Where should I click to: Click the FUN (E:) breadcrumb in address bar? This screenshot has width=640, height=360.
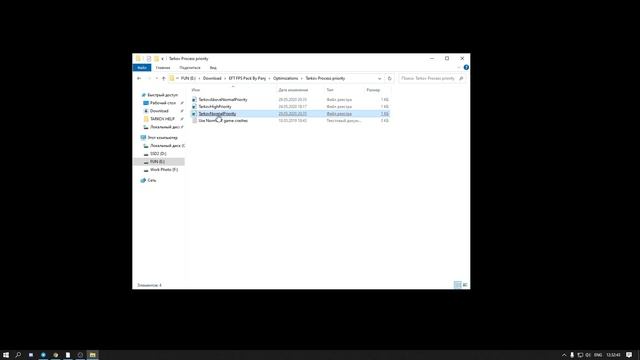[x=188, y=78]
